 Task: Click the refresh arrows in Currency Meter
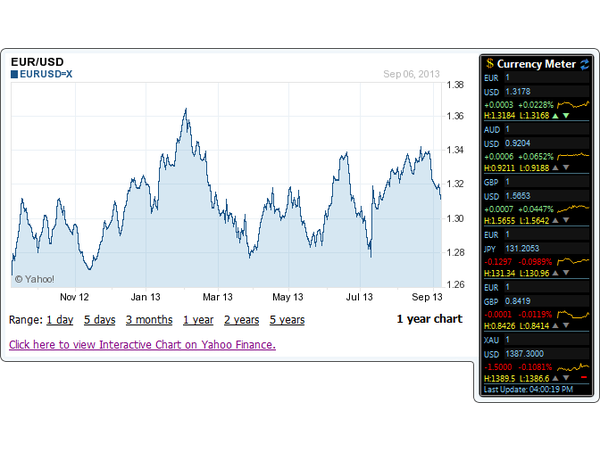click(585, 64)
